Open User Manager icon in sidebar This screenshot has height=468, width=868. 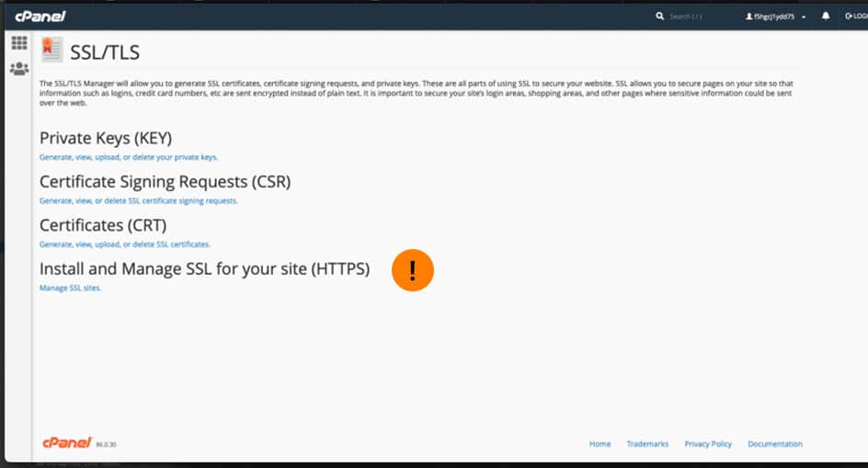click(x=19, y=69)
